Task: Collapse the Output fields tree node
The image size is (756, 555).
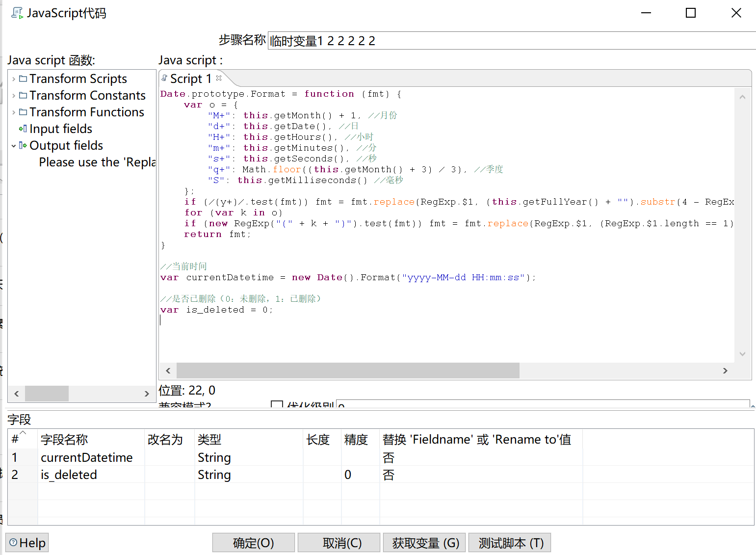Action: (x=14, y=146)
